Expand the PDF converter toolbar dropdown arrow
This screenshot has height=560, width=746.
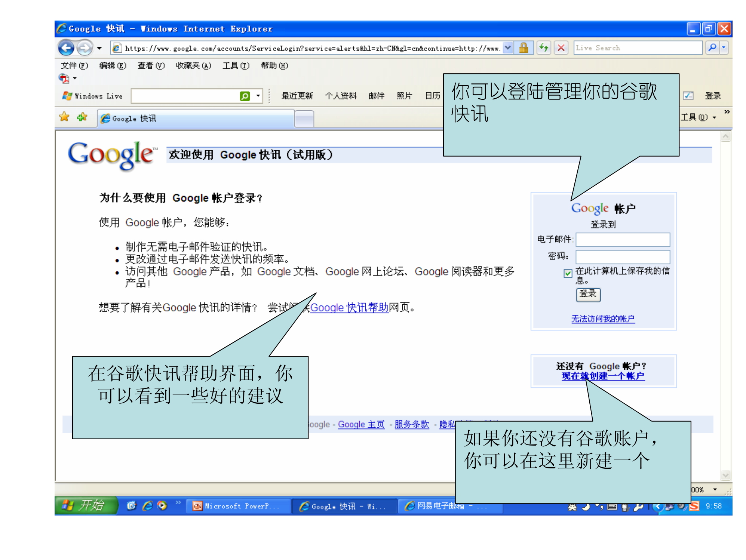pos(75,79)
